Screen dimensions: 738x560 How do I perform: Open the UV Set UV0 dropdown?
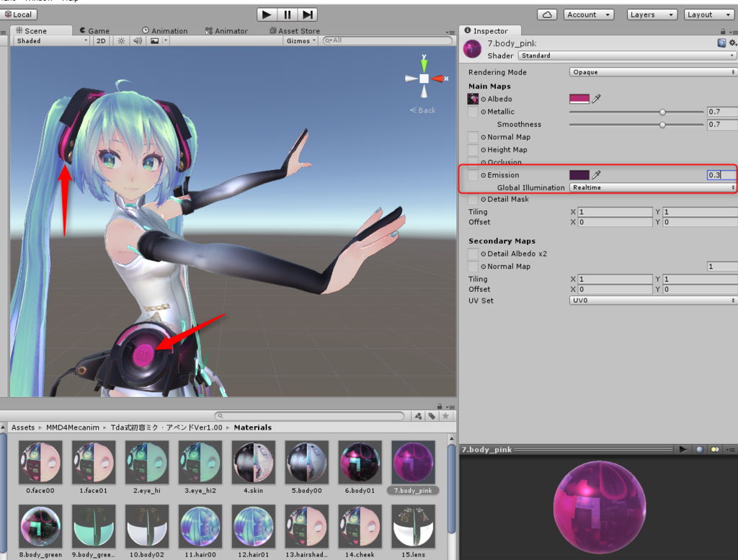pyautogui.click(x=653, y=301)
